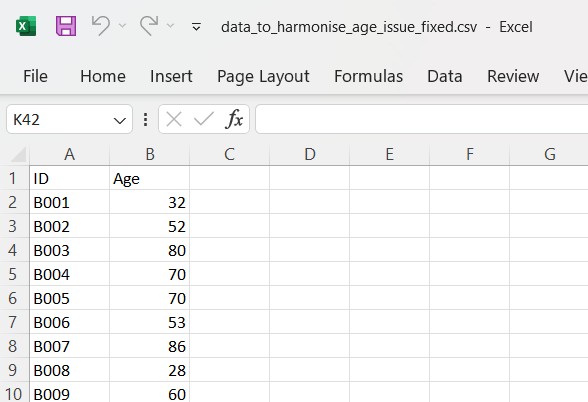The height and width of the screenshot is (402, 588).
Task: Click the Redo arrow icon
Action: click(149, 26)
